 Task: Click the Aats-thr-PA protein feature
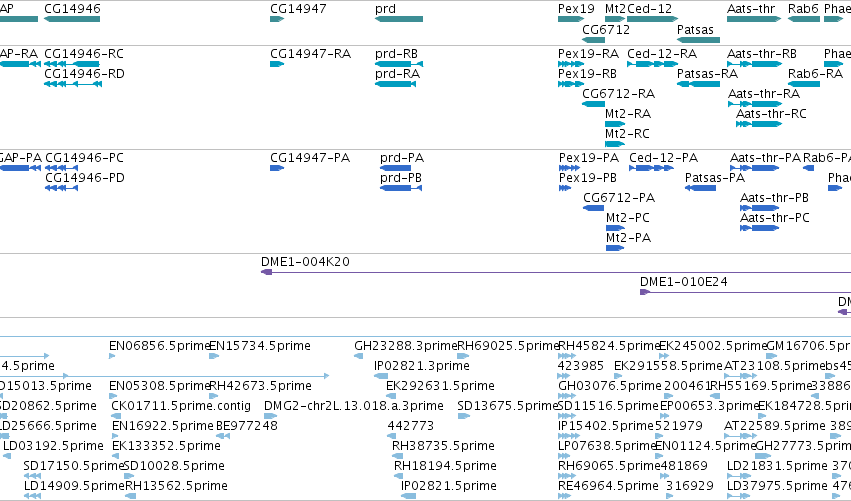coord(754,168)
